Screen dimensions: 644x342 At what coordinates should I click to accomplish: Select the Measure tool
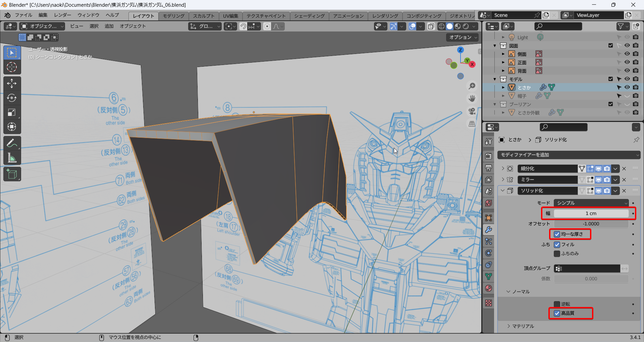pos(12,158)
